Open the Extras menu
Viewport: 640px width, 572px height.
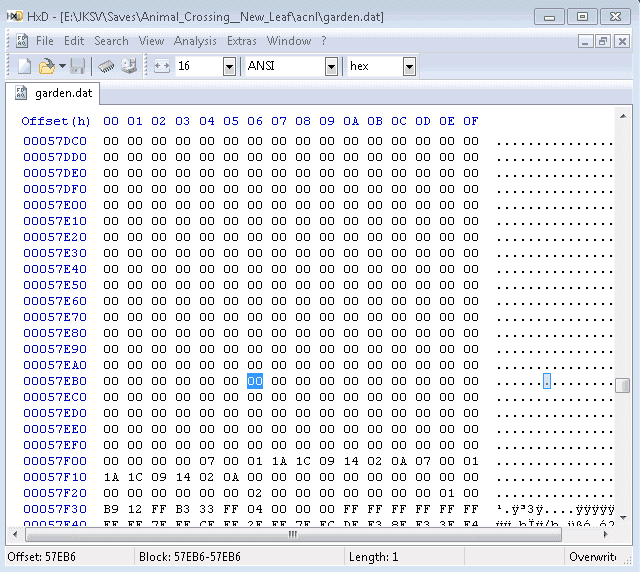tap(242, 41)
